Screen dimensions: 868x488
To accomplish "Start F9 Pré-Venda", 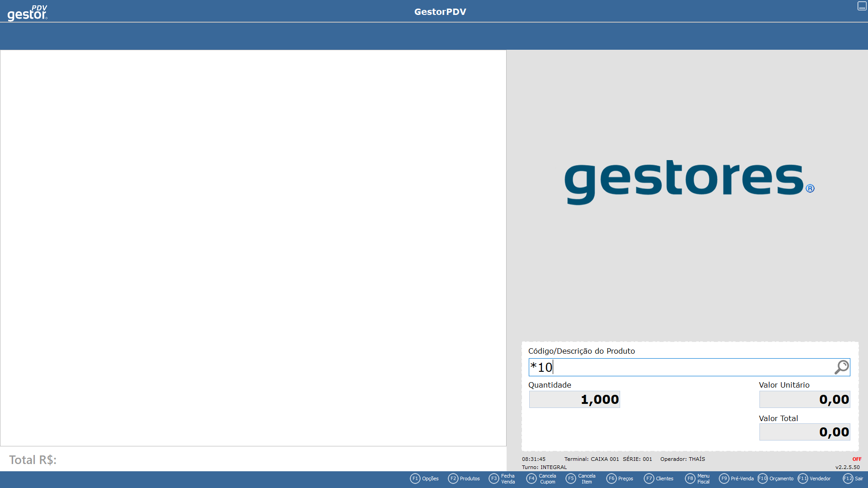I will (736, 479).
